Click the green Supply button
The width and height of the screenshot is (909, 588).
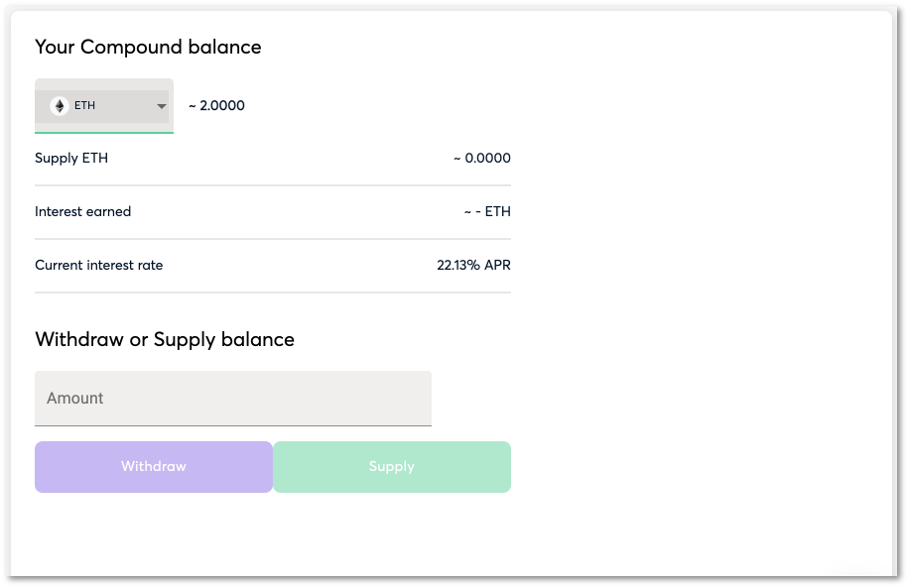[x=392, y=467]
